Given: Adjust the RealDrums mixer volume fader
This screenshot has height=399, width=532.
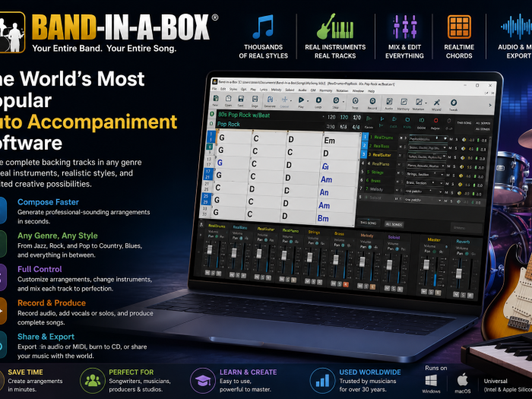Looking at the screenshot, I should 209,250.
